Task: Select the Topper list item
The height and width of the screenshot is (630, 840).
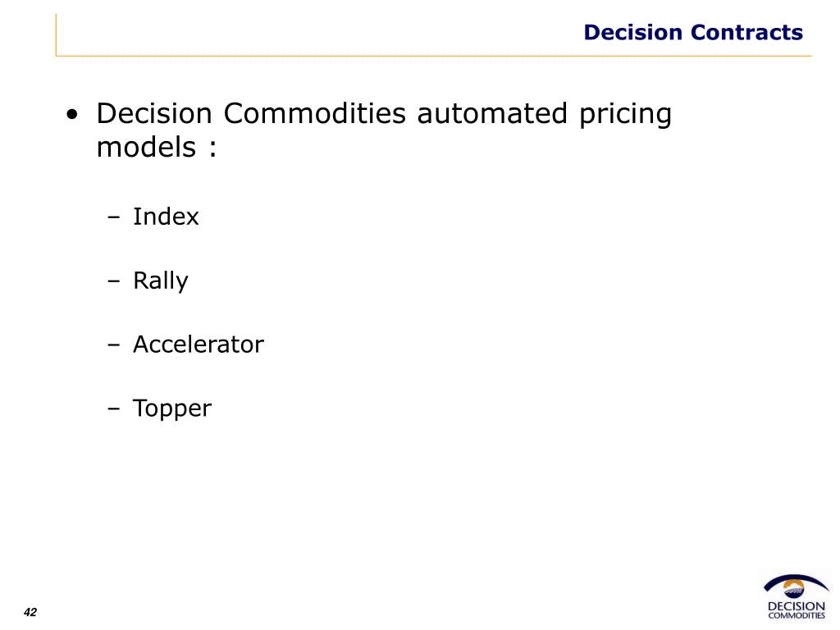Action: click(x=172, y=409)
